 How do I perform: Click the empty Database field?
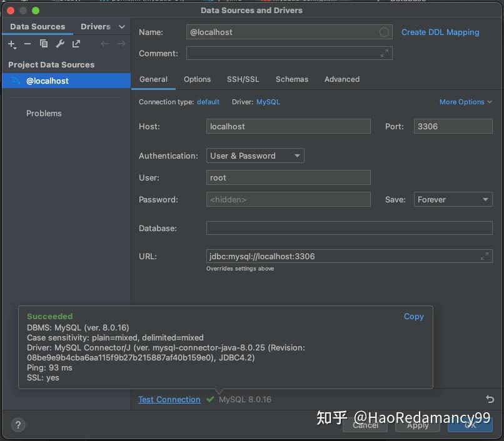(x=349, y=228)
